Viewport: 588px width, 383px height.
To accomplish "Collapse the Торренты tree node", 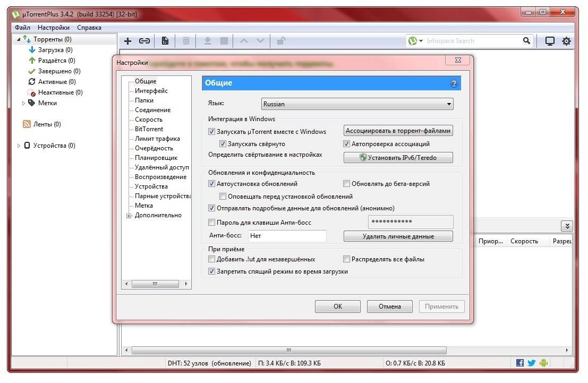I will [18, 39].
